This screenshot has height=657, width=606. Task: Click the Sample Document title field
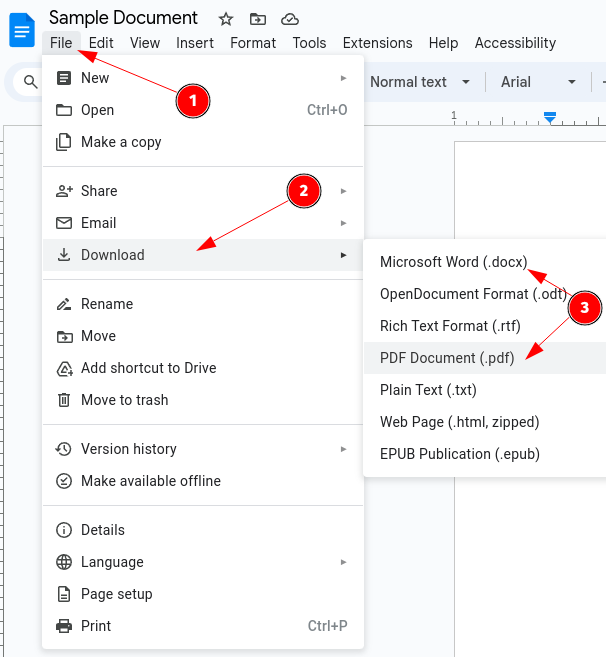123,18
